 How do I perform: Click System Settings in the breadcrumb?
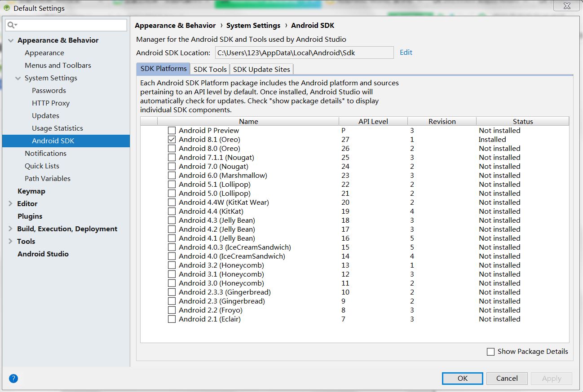click(x=253, y=26)
